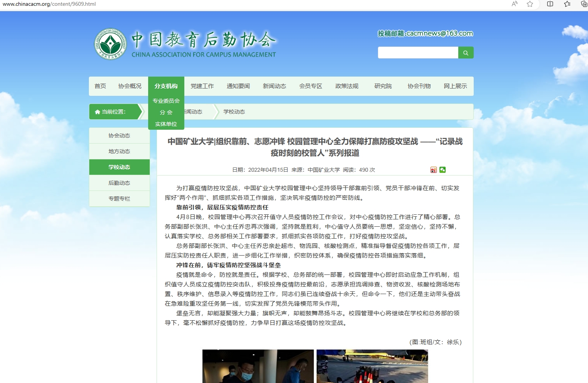Open the right article photo thumbnail
This screenshot has width=588, height=383.
pyautogui.click(x=372, y=366)
